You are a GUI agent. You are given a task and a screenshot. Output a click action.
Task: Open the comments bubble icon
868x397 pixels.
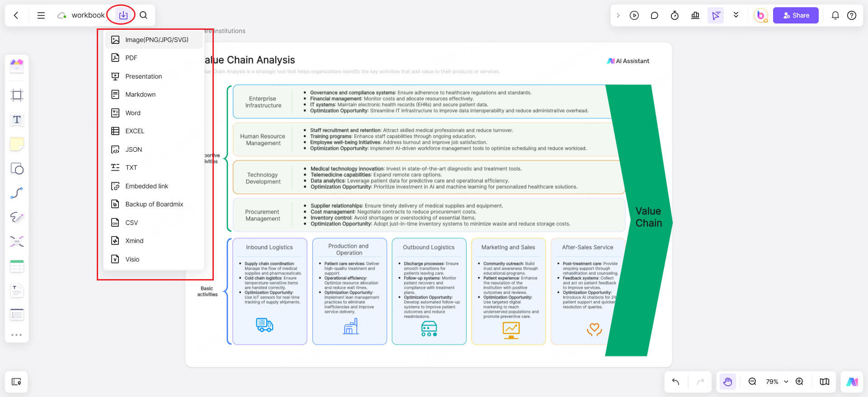[654, 15]
